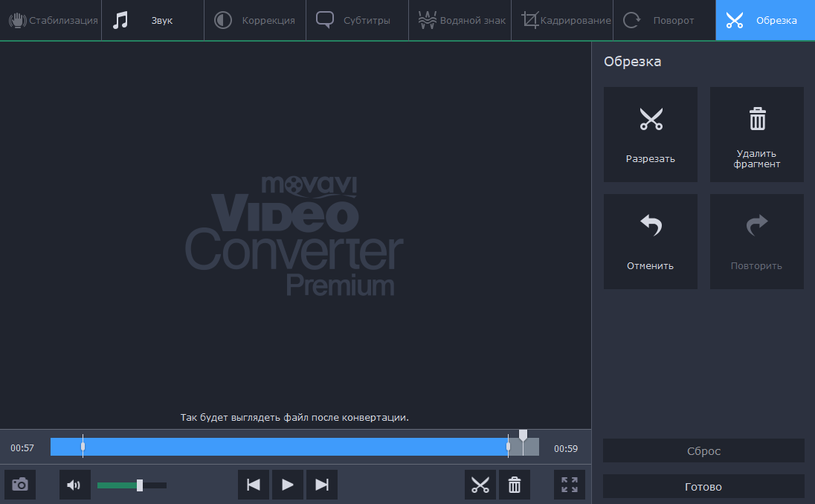Click the Удалить фрагмент tile
The image size is (815, 504).
[x=756, y=135]
